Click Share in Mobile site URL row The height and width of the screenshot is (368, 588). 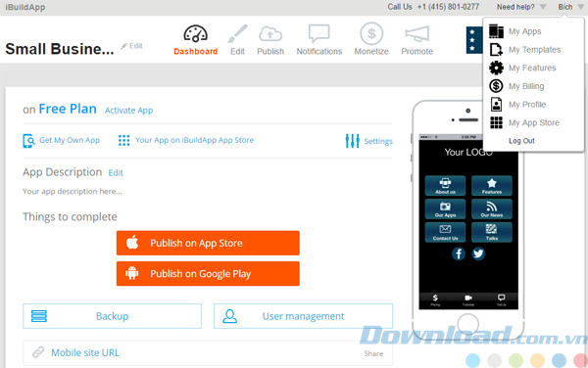pyautogui.click(x=373, y=353)
